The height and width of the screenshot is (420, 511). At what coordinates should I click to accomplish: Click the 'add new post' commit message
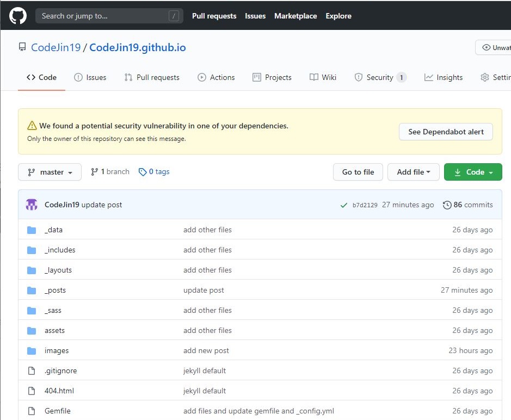pos(206,350)
